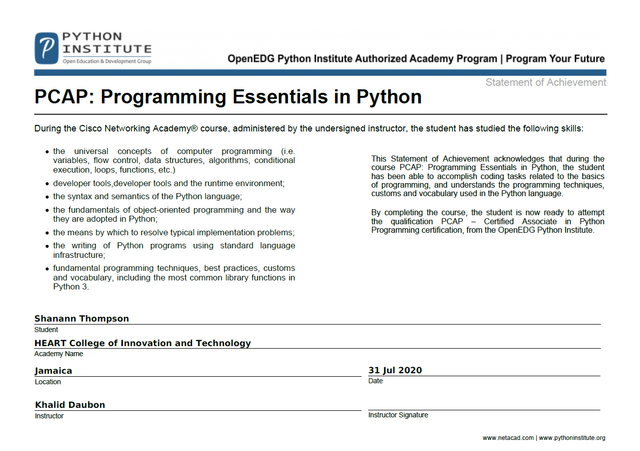Click the 'Date' field label
The image size is (640, 451).
[376, 381]
